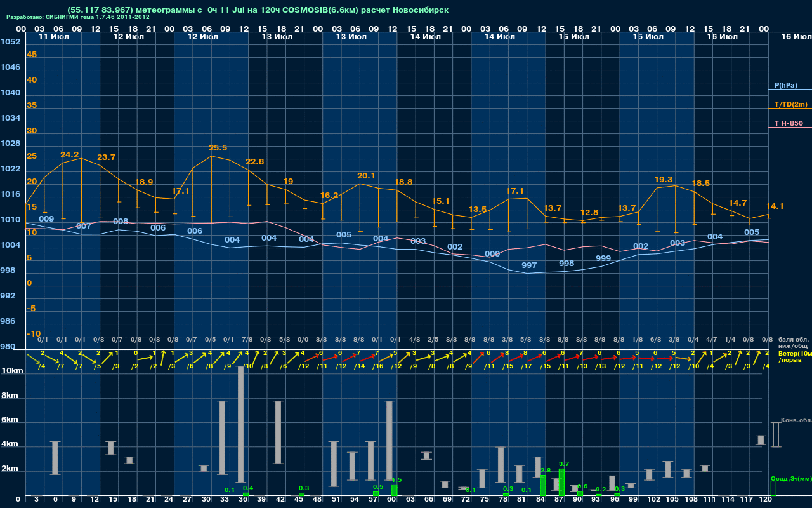Click the 0.4 precipitation value

coord(248,488)
